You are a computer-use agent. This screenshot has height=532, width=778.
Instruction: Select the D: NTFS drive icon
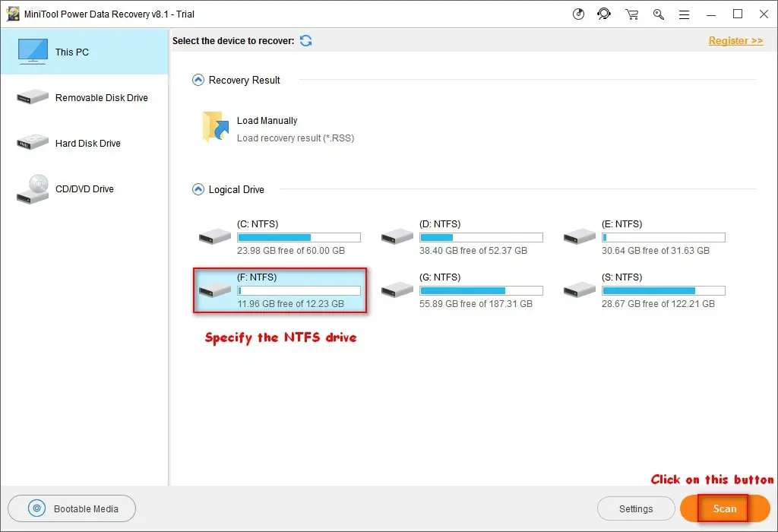pos(397,236)
